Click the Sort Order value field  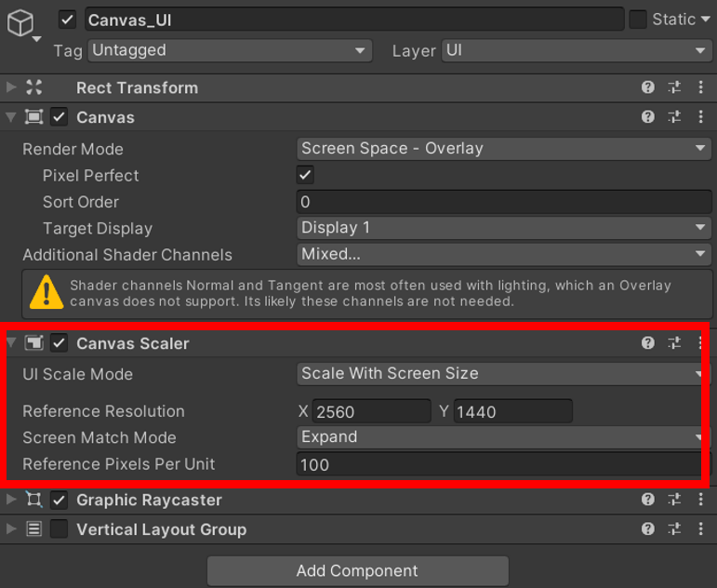point(504,202)
